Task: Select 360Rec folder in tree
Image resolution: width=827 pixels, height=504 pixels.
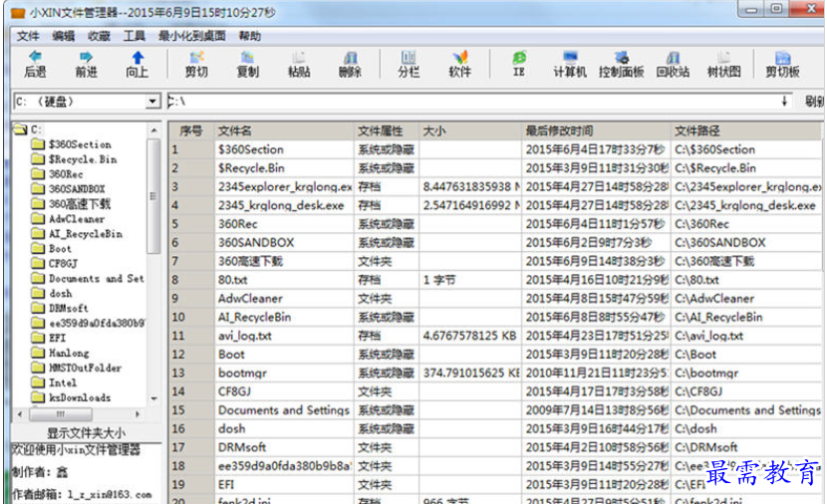Action: coord(66,174)
